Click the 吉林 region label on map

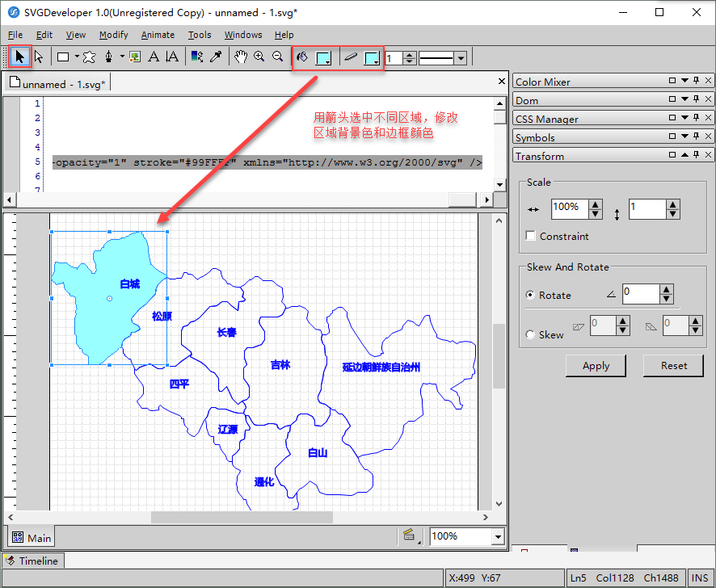coord(280,365)
